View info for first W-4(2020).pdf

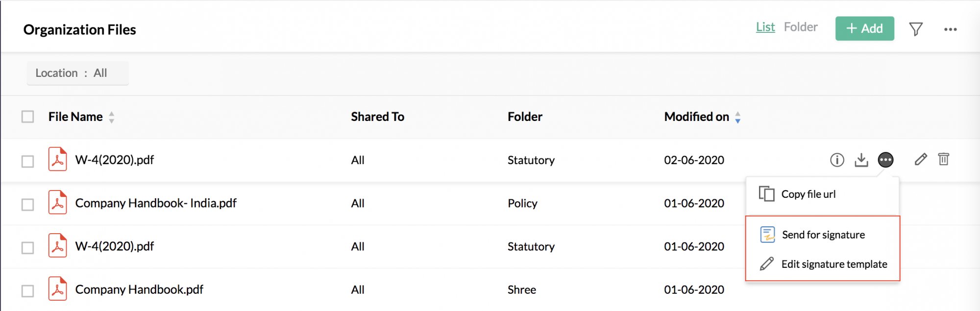click(x=837, y=160)
